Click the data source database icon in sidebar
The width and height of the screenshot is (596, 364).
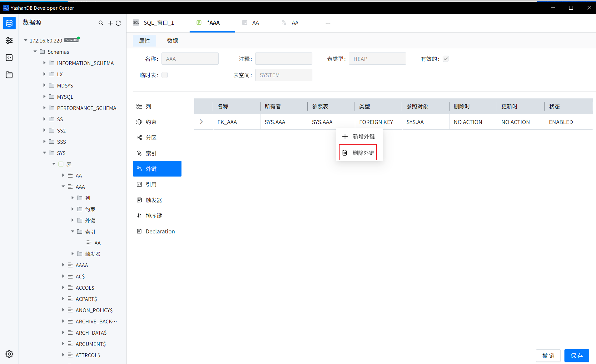click(x=9, y=23)
